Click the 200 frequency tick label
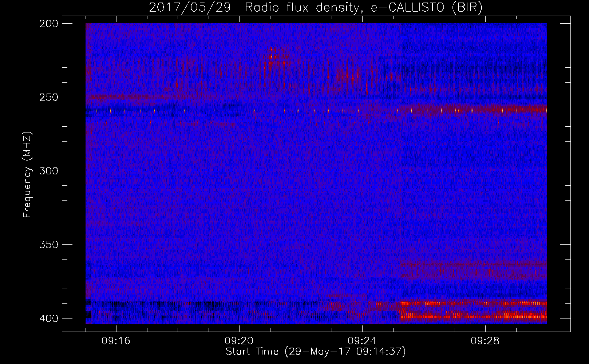 [48, 24]
